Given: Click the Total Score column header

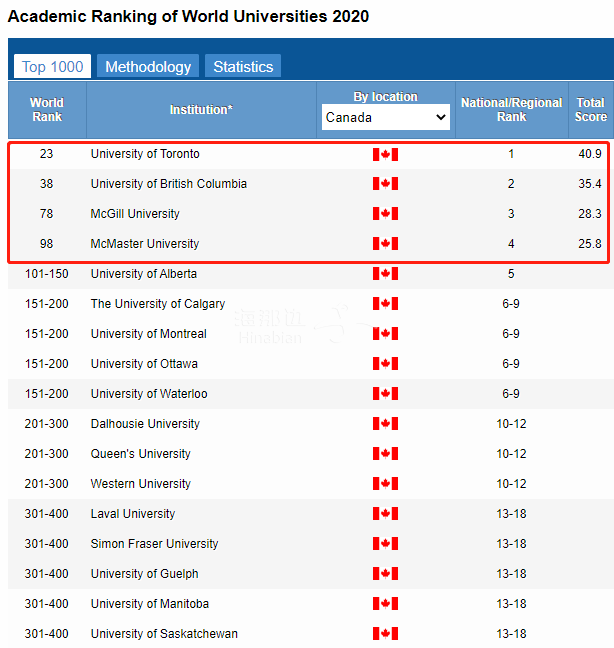Looking at the screenshot, I should (590, 110).
